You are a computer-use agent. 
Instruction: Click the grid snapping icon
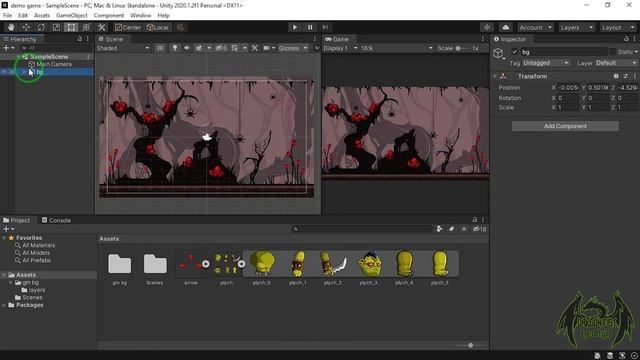coord(180,27)
